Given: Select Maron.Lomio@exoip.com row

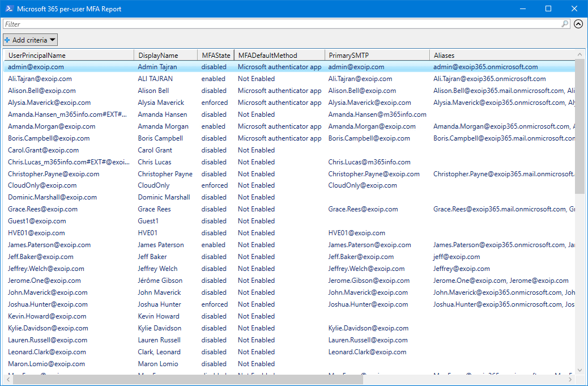Looking at the screenshot, I should 289,364.
